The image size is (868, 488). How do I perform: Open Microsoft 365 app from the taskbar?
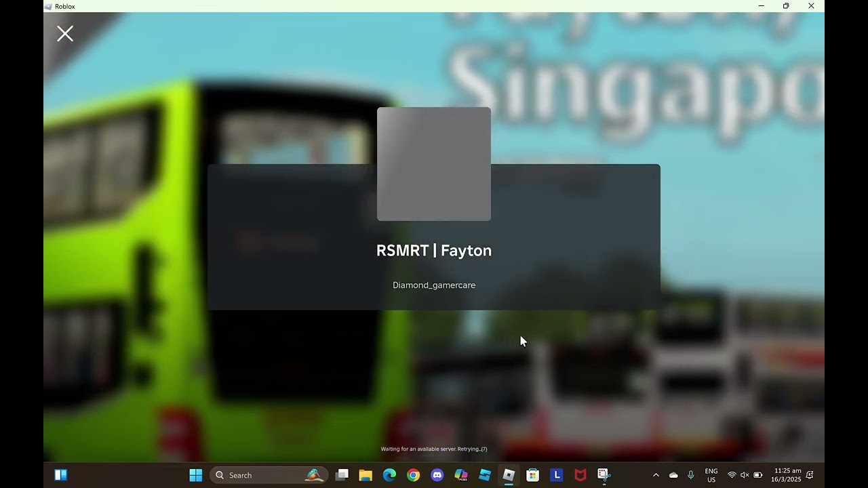click(461, 475)
